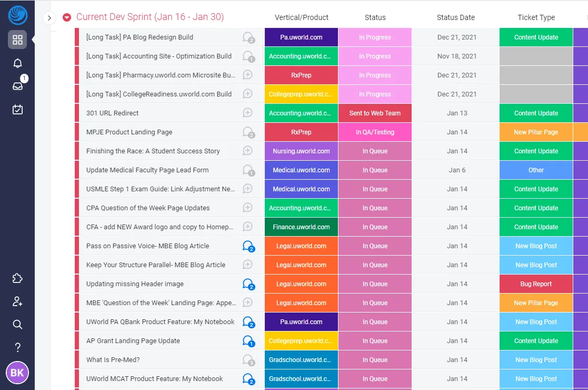Open conversation for Accounting Site Optimization Build
Screen dimensions: 588x390
(248, 56)
